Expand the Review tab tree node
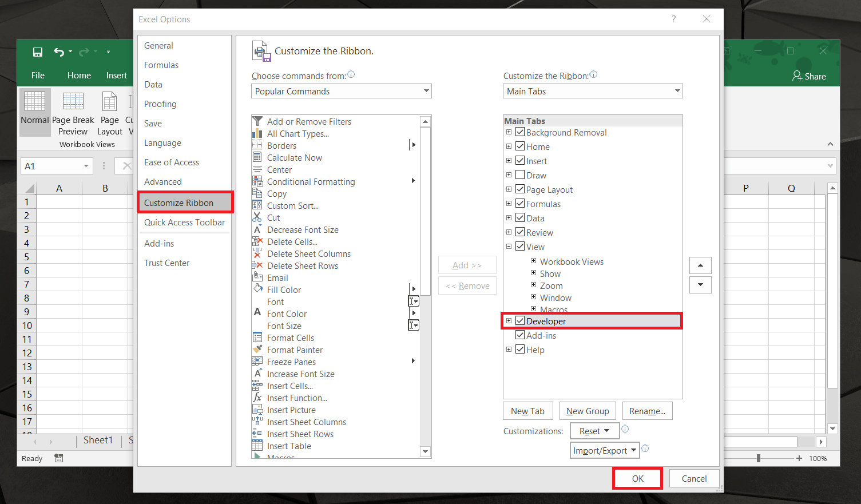Image resolution: width=861 pixels, height=504 pixels. coord(509,232)
